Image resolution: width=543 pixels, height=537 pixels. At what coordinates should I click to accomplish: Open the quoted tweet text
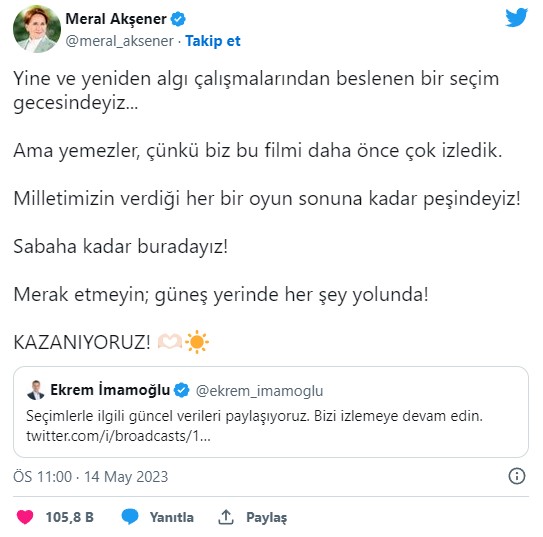(254, 416)
